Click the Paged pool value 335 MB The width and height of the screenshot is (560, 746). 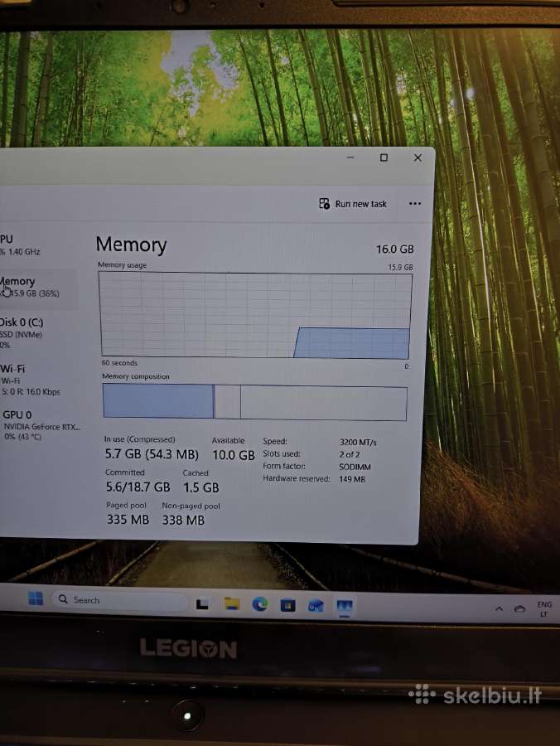point(128,520)
